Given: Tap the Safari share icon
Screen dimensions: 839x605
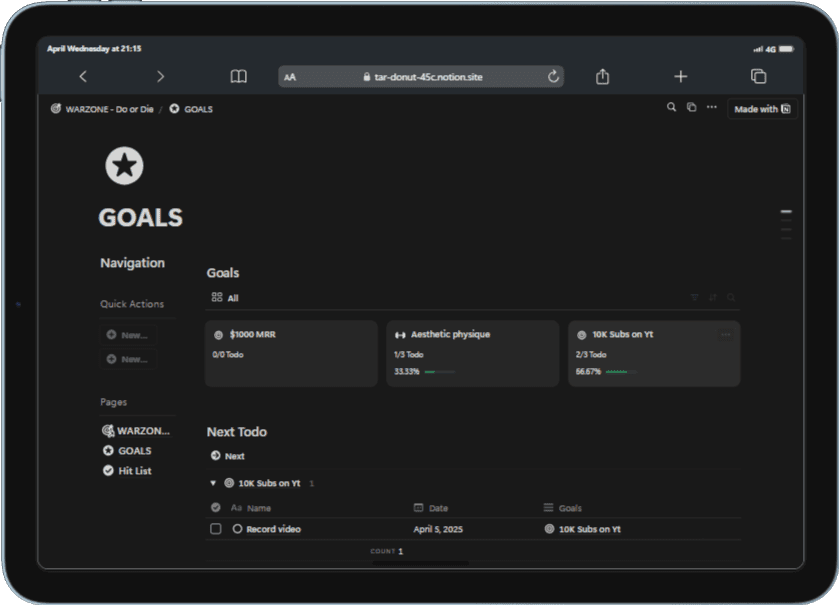Looking at the screenshot, I should 602,76.
